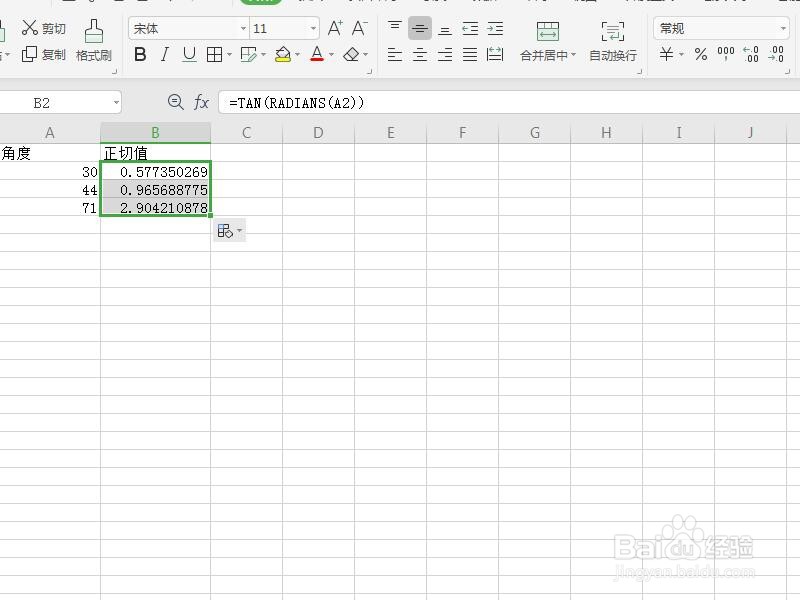Viewport: 800px width, 600px height.
Task: Click cell containing 30
Action: coord(50,171)
